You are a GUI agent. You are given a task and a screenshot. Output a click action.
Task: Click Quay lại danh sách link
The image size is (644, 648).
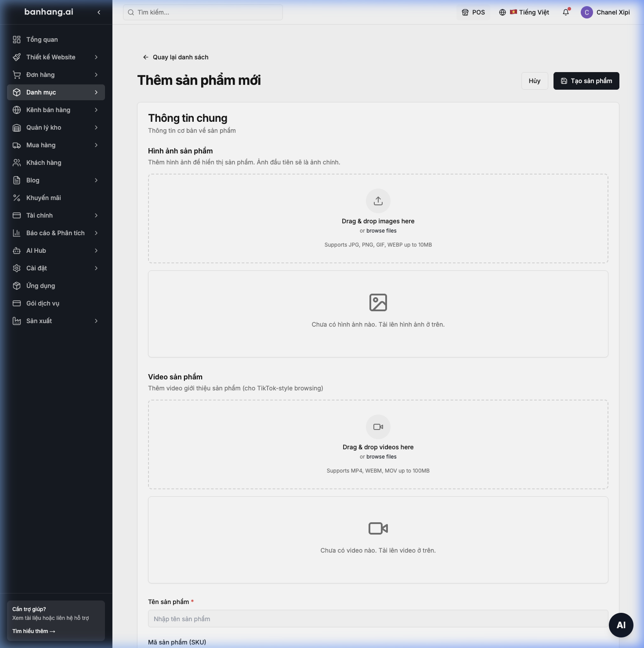coord(176,57)
